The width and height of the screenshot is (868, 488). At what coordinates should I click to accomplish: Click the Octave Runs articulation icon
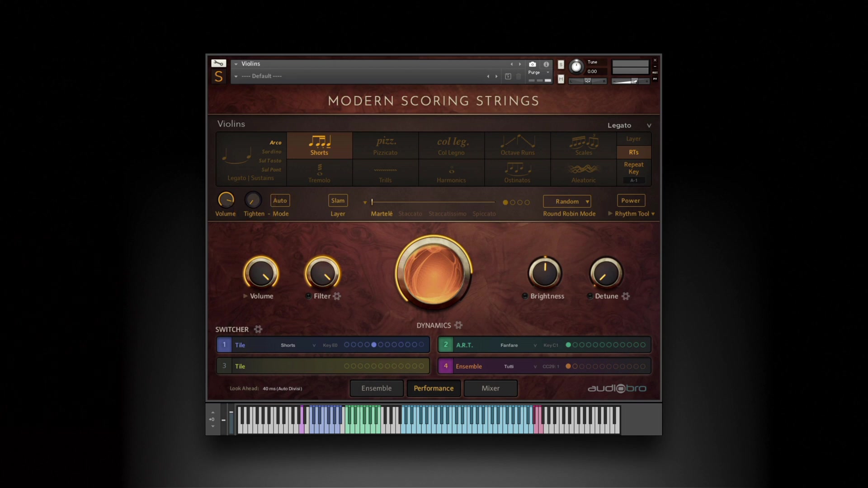tap(518, 145)
